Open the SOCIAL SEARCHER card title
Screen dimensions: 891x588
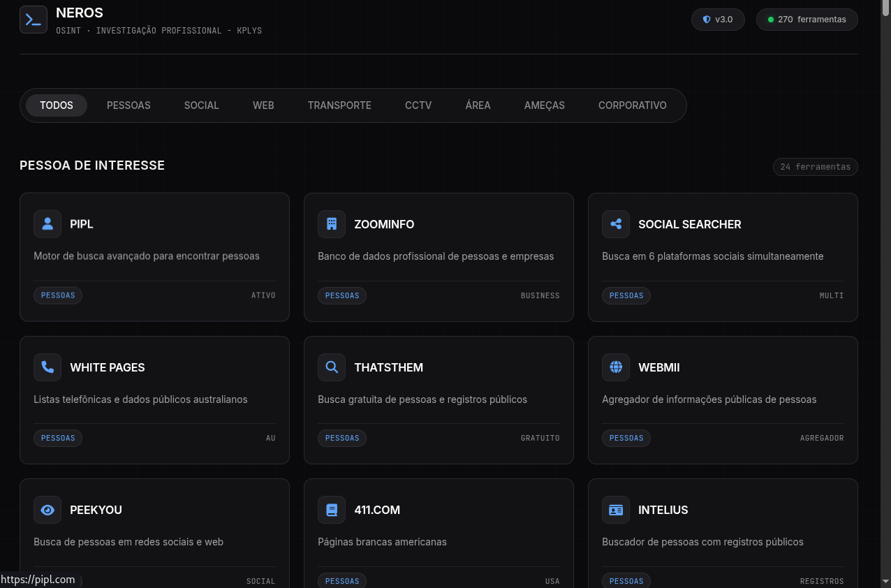point(690,224)
